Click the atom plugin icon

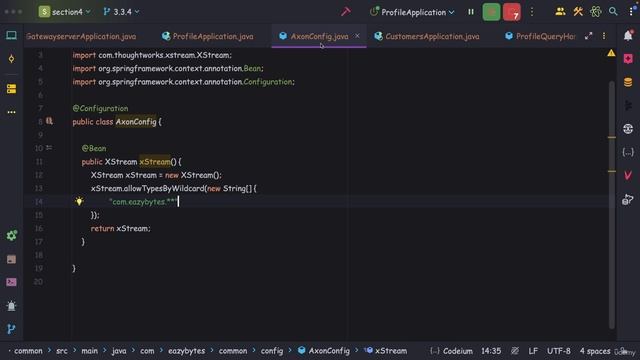(x=596, y=12)
